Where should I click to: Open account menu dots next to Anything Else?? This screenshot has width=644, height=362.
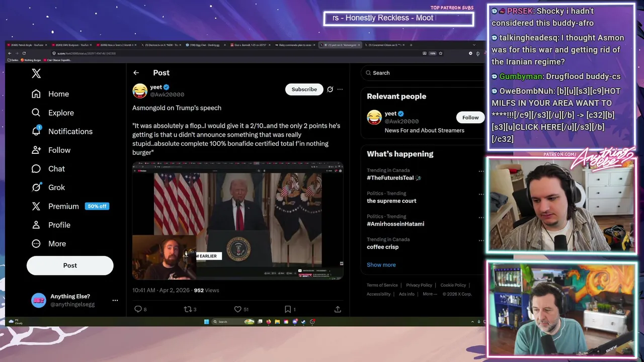(x=115, y=300)
